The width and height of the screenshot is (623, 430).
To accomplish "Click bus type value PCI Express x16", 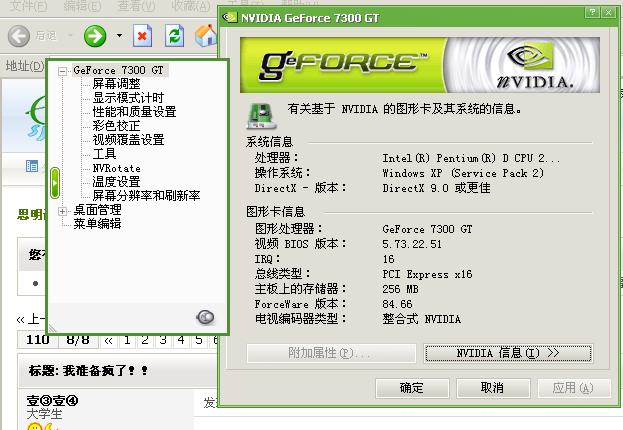I will 427,274.
